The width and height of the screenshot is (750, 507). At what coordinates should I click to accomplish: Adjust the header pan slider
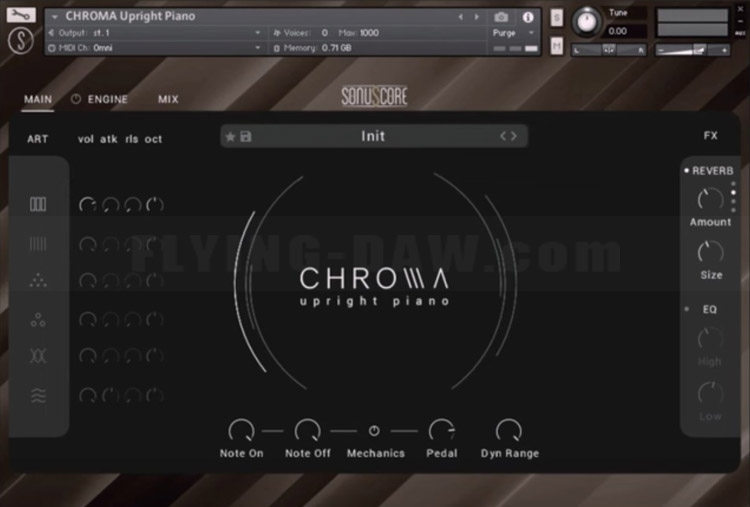coord(608,50)
